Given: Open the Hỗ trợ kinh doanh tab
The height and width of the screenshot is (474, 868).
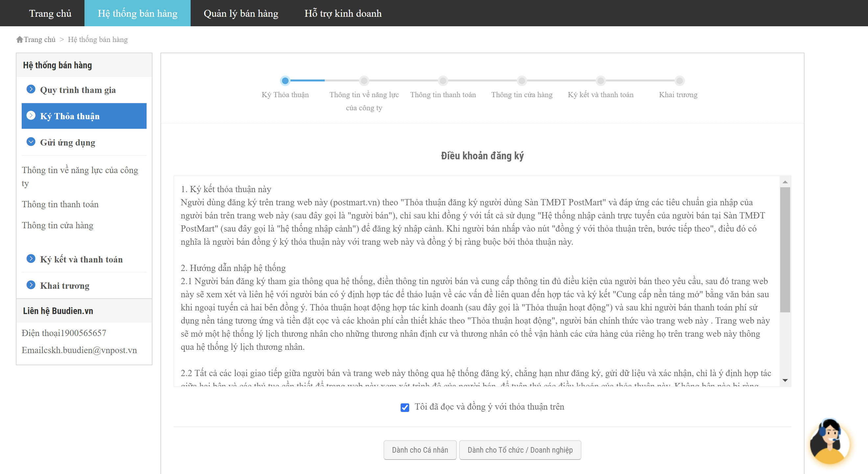Looking at the screenshot, I should (x=343, y=13).
